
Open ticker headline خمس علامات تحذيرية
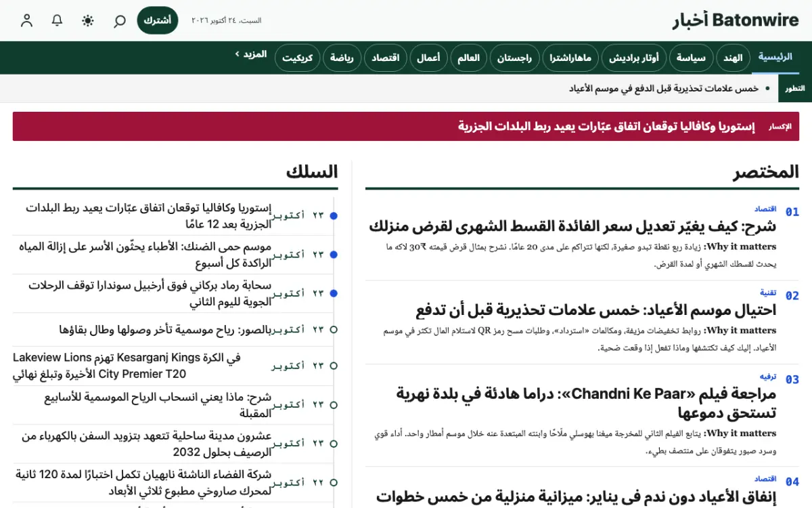(664, 89)
